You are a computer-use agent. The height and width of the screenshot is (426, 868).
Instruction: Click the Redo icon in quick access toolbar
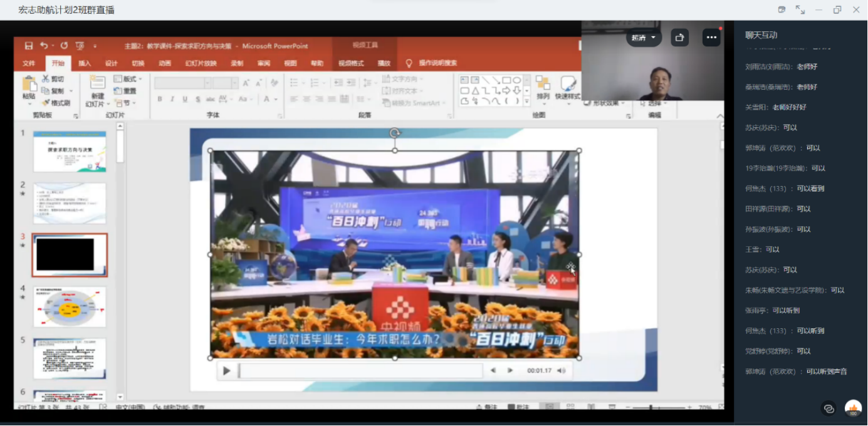[64, 46]
